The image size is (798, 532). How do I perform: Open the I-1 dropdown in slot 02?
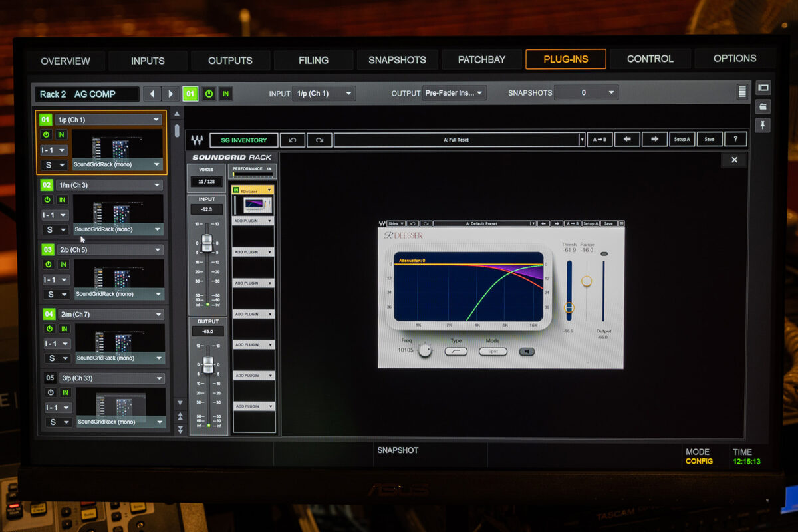pos(55,215)
